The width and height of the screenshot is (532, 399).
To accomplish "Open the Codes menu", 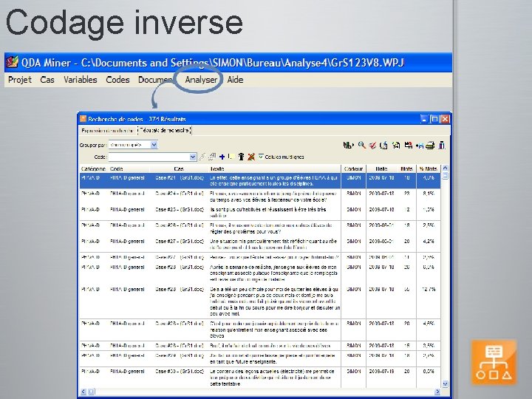I will click(117, 80).
